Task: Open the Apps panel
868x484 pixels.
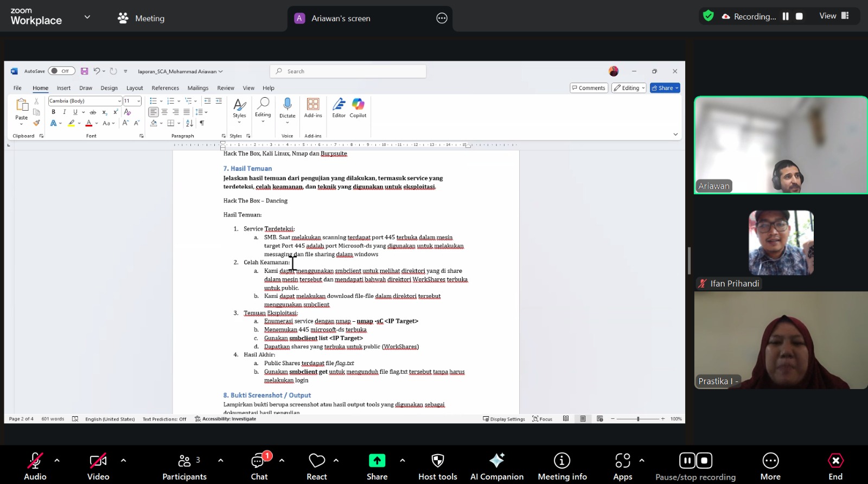Action: pyautogui.click(x=623, y=466)
